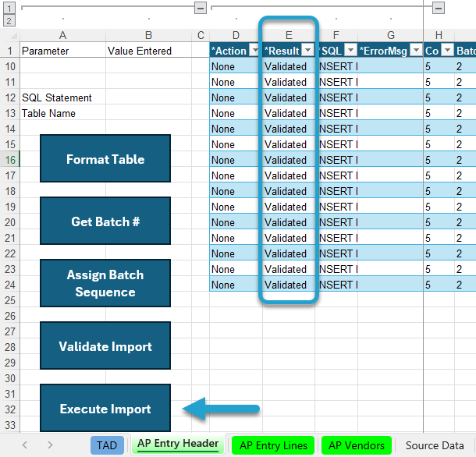Select row 16 header
476x457 pixels.
click(10, 160)
